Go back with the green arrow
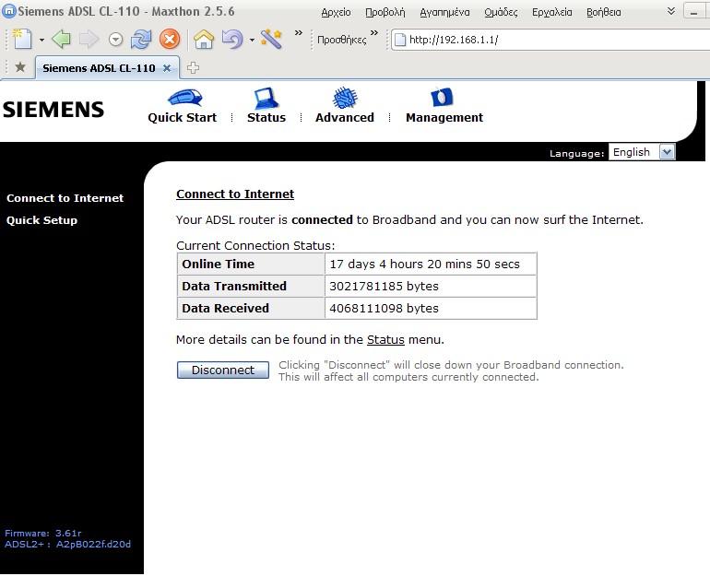 point(61,40)
